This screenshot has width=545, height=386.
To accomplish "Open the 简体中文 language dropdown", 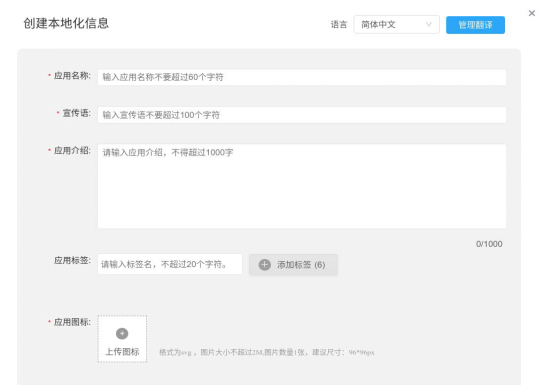I will pyautogui.click(x=397, y=25).
